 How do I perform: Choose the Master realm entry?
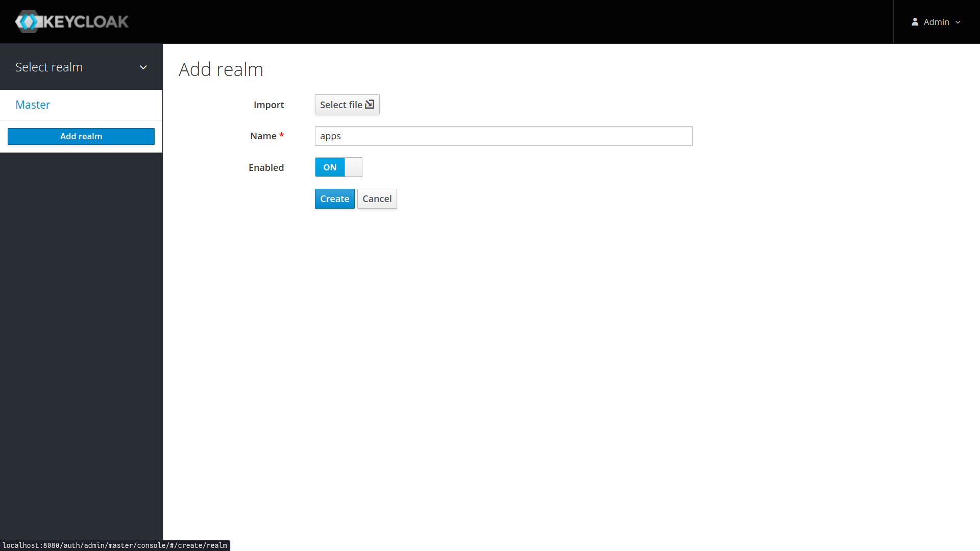33,105
